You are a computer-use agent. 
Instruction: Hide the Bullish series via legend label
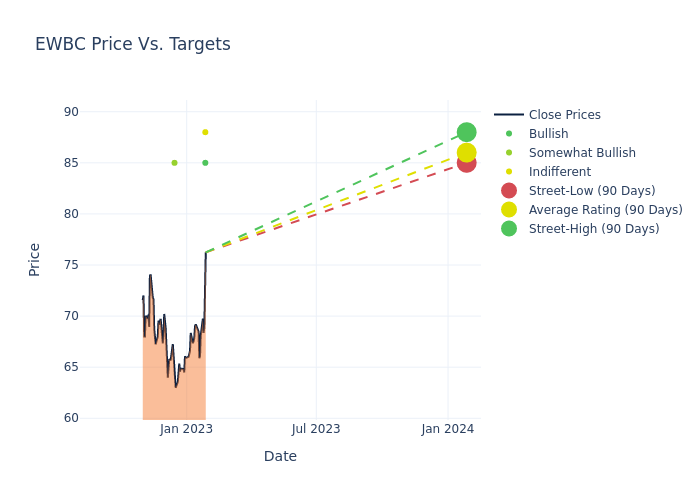(548, 134)
